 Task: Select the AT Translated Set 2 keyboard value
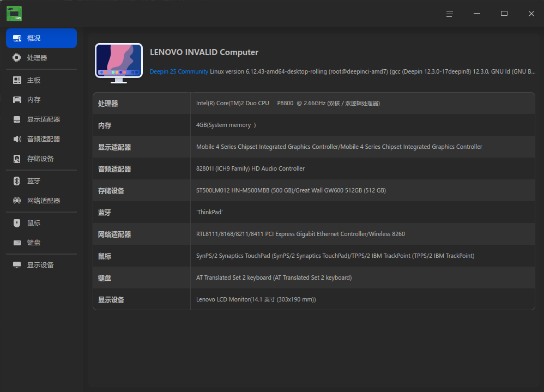coord(274,278)
